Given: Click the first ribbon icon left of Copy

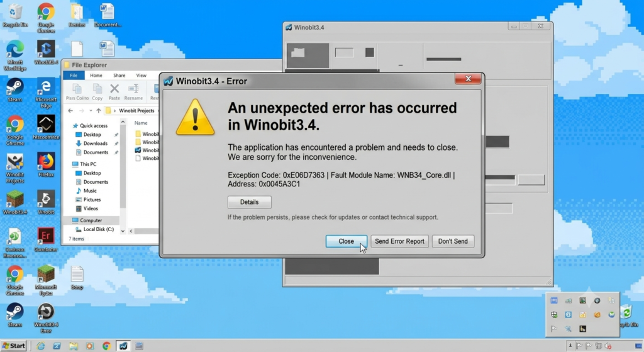Looking at the screenshot, I should (x=77, y=92).
